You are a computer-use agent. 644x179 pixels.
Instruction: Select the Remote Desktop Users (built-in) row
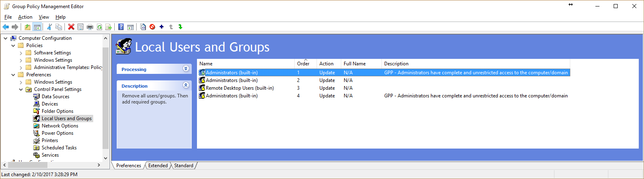click(383, 88)
